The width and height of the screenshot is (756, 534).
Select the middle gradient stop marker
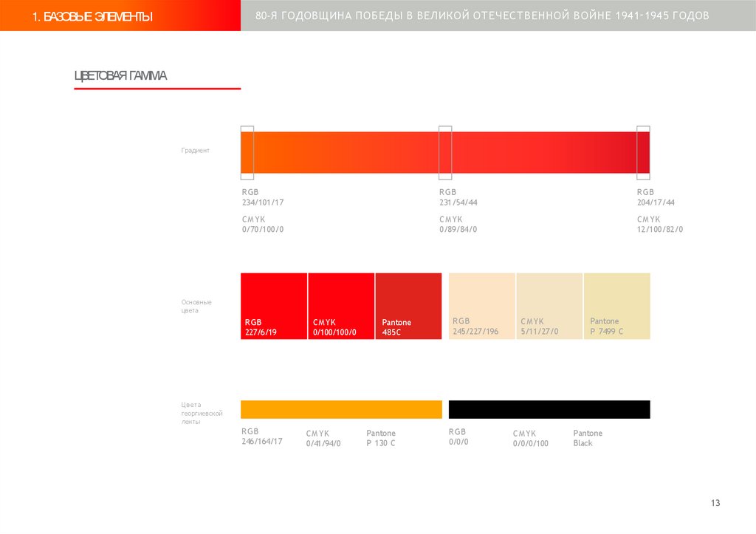[445, 152]
